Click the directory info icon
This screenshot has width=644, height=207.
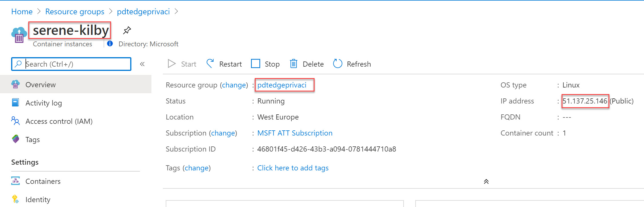pos(110,44)
